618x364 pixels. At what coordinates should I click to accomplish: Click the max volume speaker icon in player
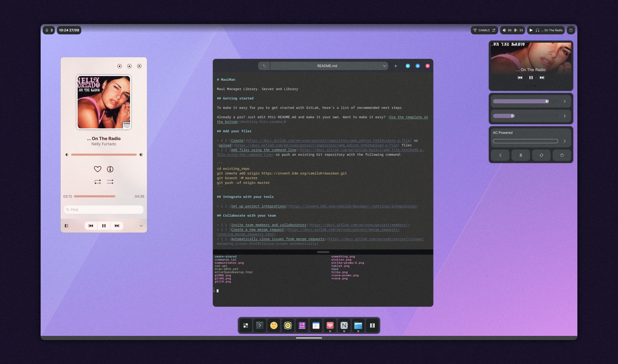tap(141, 155)
